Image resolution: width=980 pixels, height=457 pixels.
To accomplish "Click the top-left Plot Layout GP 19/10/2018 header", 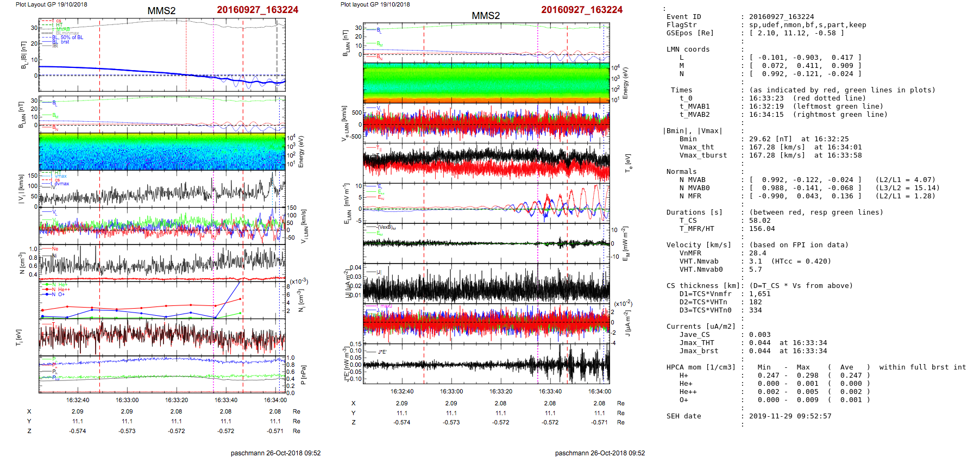I will (51, 4).
